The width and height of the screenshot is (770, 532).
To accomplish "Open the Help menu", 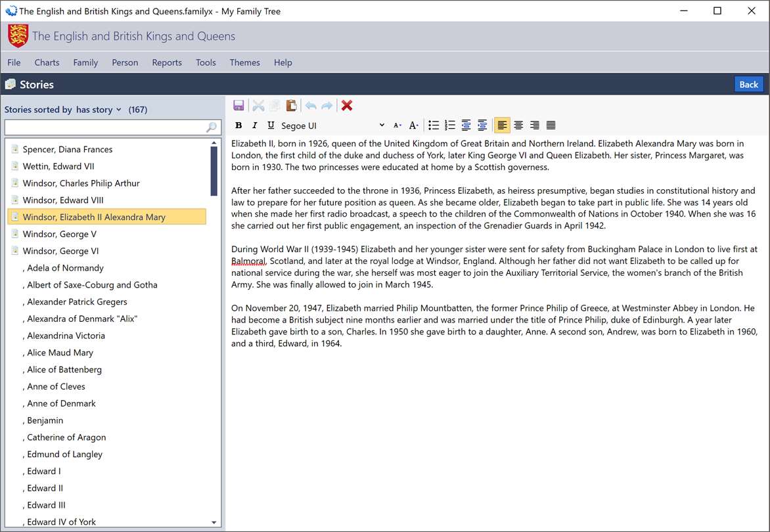I will (283, 62).
